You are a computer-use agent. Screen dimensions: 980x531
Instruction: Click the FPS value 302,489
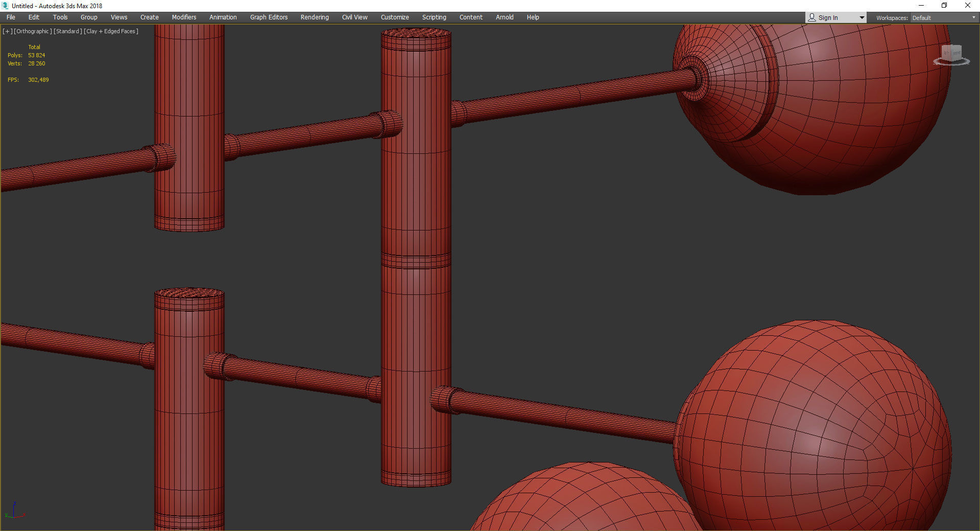coord(38,80)
